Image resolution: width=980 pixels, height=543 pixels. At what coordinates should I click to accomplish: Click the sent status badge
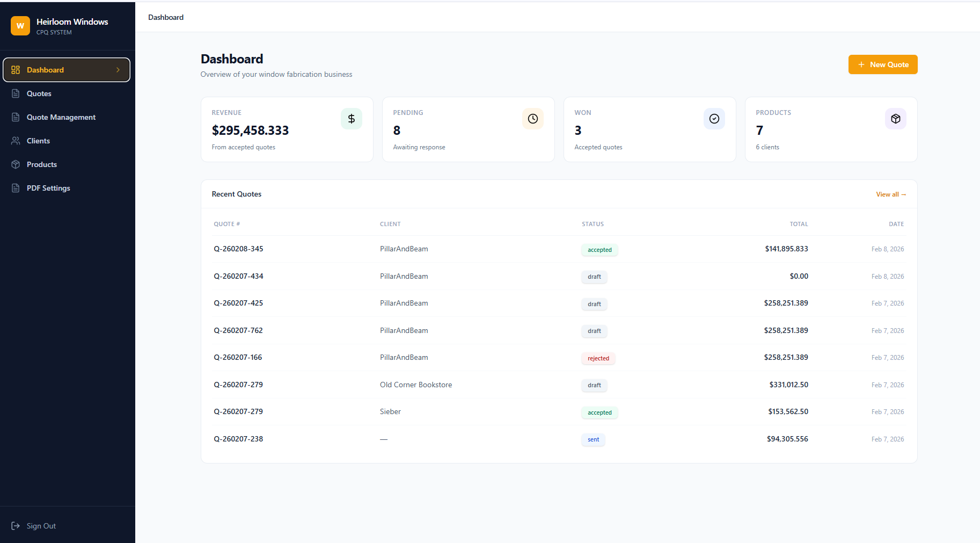[593, 439]
